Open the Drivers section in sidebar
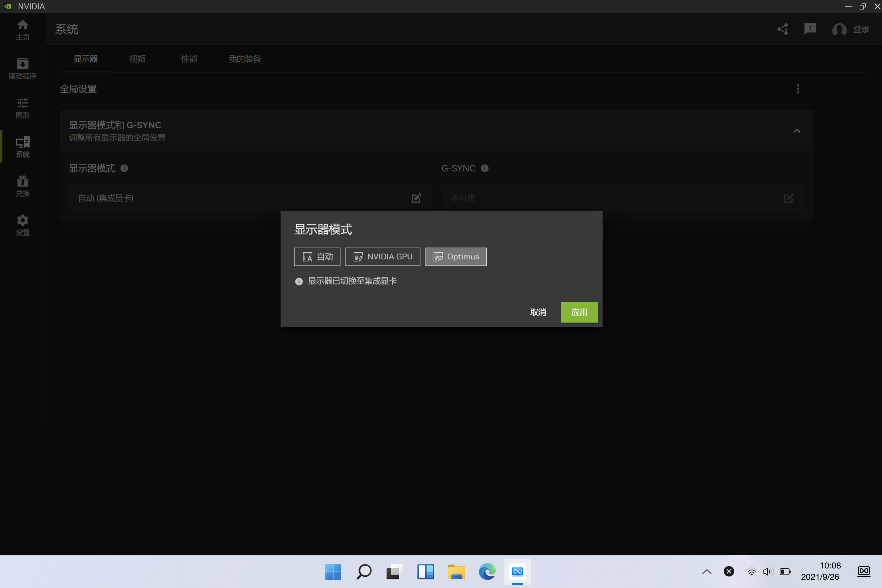 tap(22, 69)
